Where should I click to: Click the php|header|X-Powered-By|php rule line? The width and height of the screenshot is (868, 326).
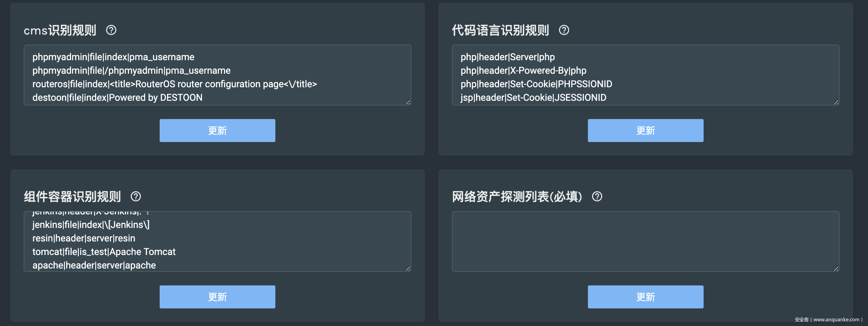pyautogui.click(x=523, y=71)
